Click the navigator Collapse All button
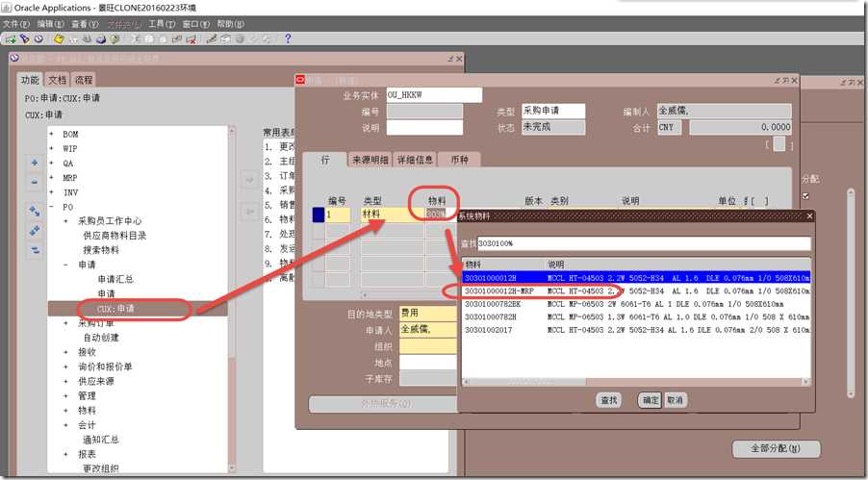 click(x=35, y=250)
